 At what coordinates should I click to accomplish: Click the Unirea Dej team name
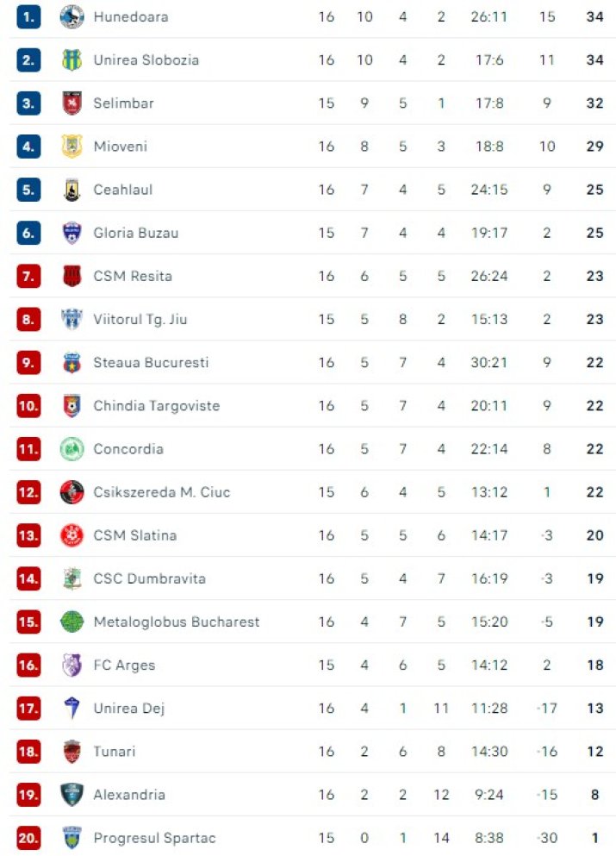[128, 708]
